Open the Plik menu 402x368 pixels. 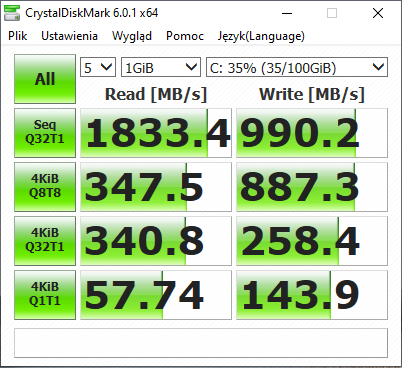pos(18,36)
